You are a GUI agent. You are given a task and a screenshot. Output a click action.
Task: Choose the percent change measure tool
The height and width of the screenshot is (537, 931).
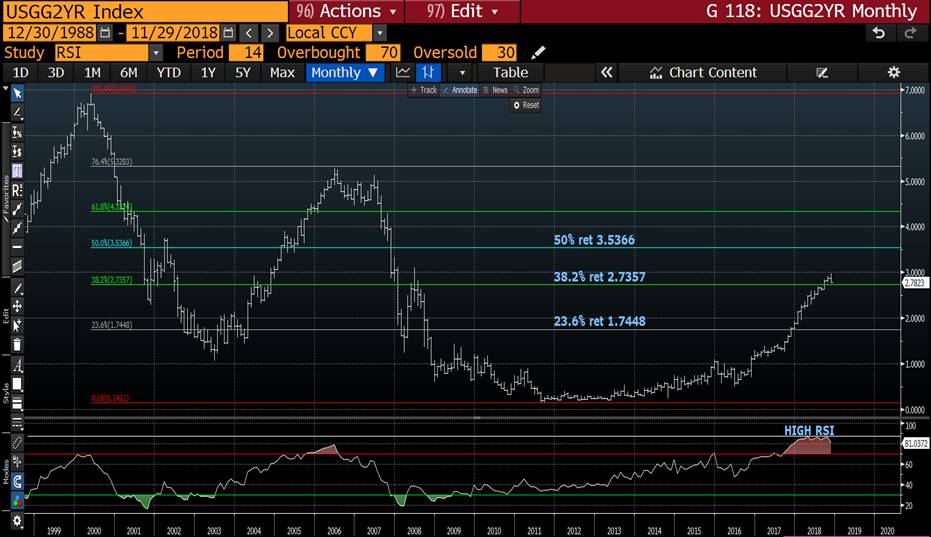click(x=17, y=132)
